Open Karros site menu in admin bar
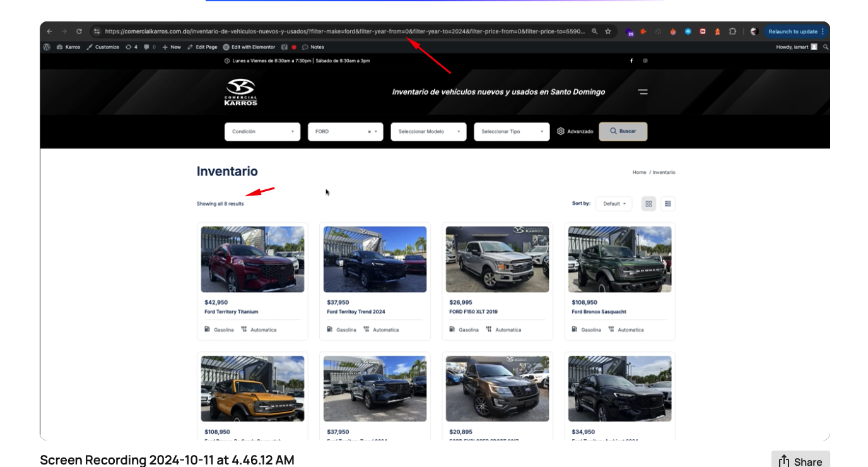 [68, 47]
